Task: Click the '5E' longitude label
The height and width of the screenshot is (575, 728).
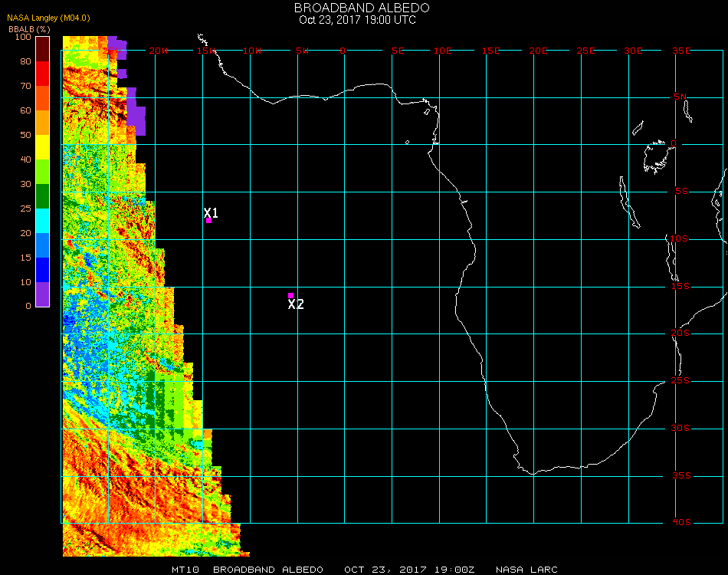Action: coord(398,51)
